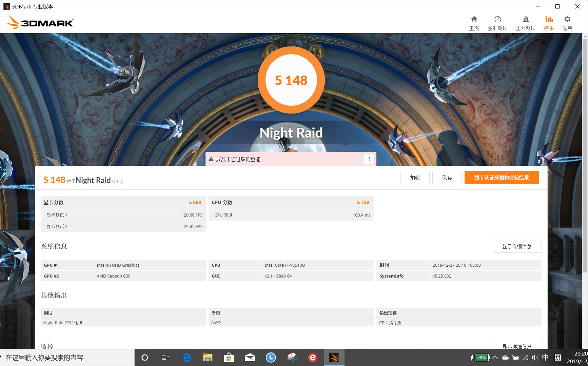Click the Save (保存) button
This screenshot has width=588, height=366.
[447, 178]
